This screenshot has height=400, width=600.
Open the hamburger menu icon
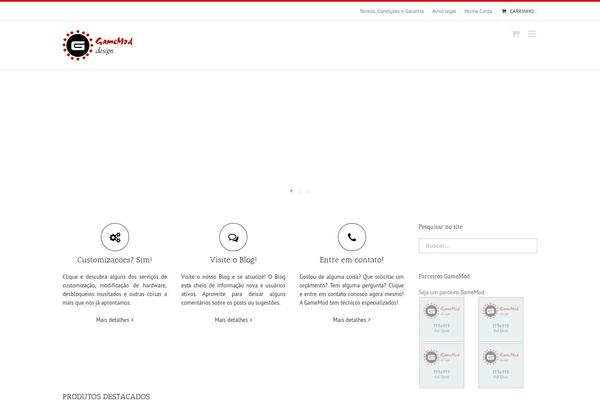[532, 34]
